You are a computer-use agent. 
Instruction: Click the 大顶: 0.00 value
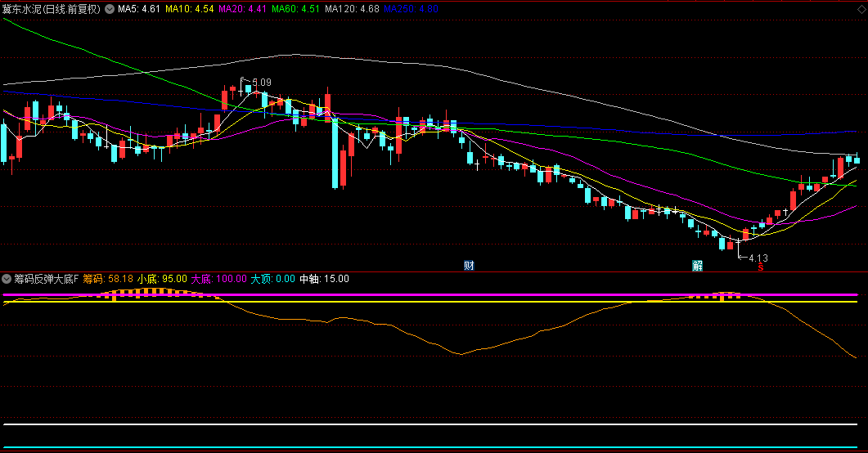click(273, 279)
